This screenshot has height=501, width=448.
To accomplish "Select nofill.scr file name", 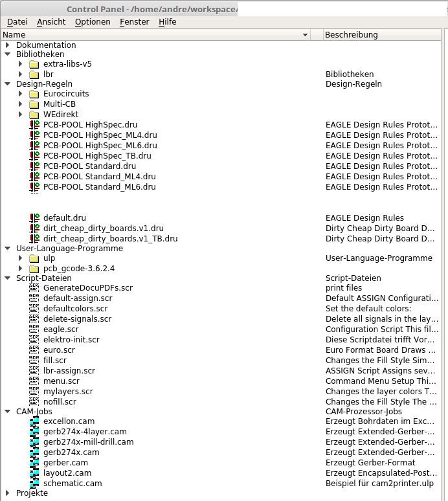I will 60,401.
